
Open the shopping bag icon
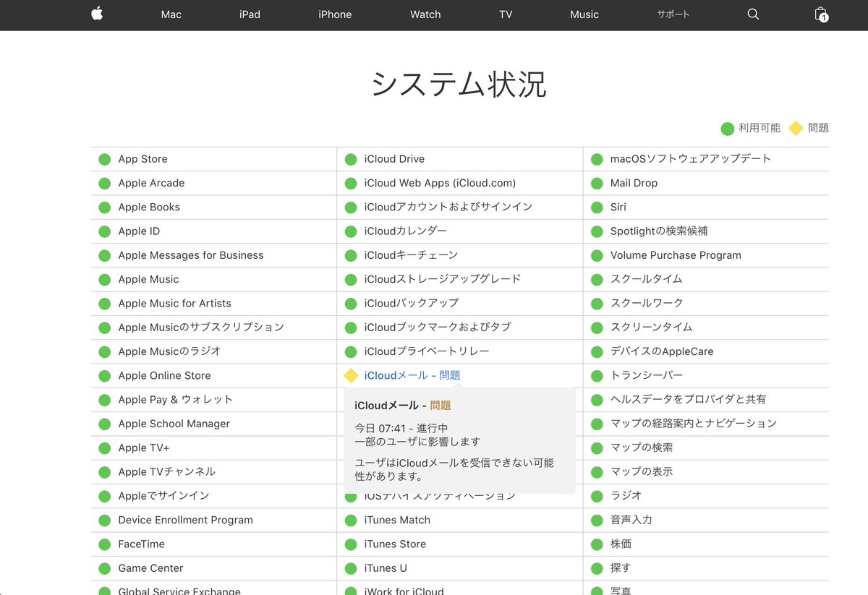tap(820, 14)
